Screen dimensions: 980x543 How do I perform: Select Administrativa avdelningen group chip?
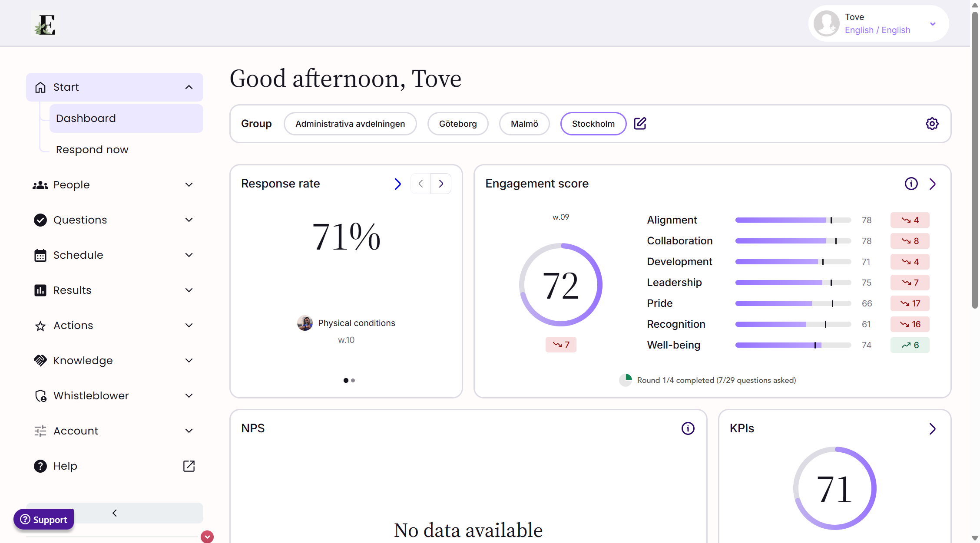[350, 124]
